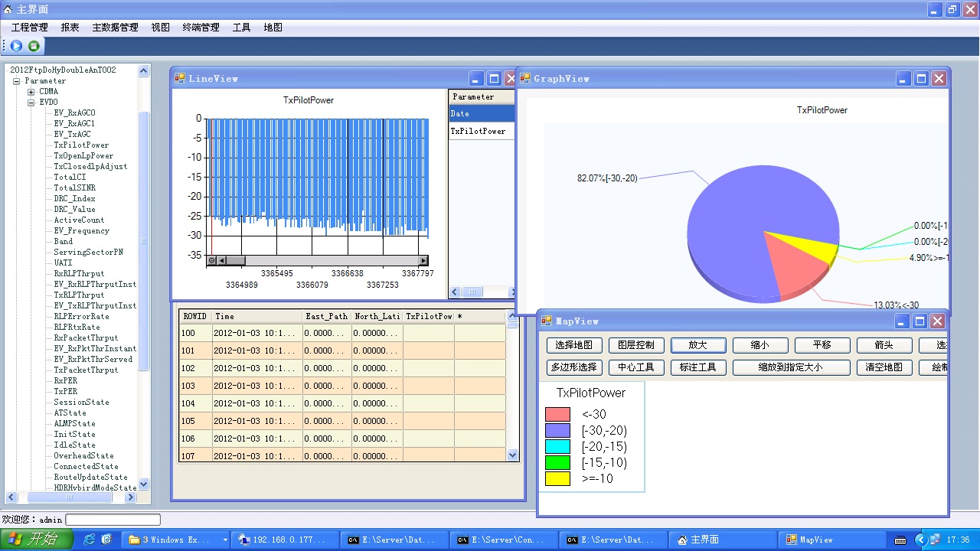Open the 报表 menu
Image resolution: width=980 pixels, height=551 pixels.
pyautogui.click(x=70, y=27)
